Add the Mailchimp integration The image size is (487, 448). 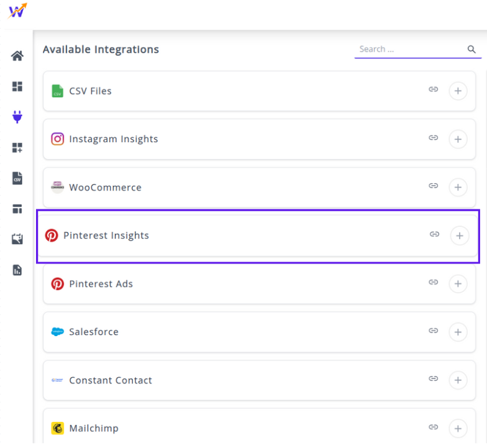click(458, 428)
